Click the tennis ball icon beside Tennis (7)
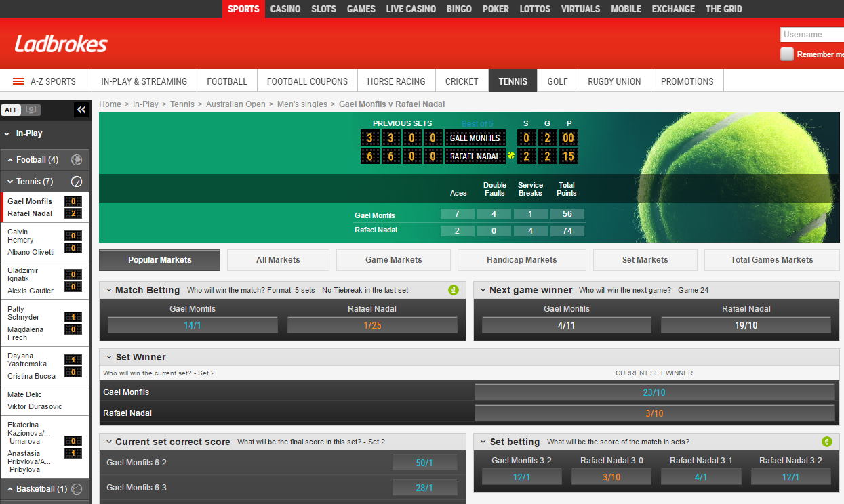 click(x=77, y=182)
